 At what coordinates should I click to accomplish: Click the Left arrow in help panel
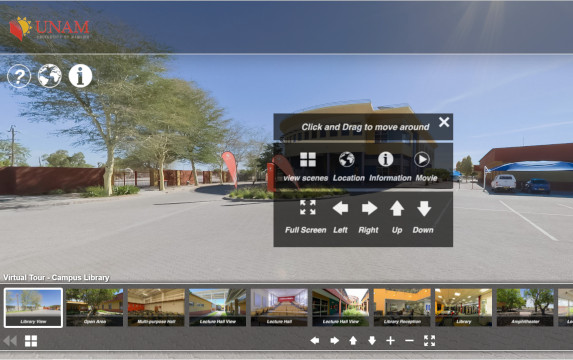[340, 208]
